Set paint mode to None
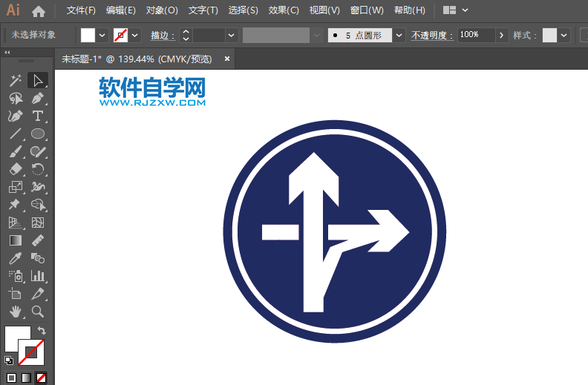 pyautogui.click(x=42, y=378)
